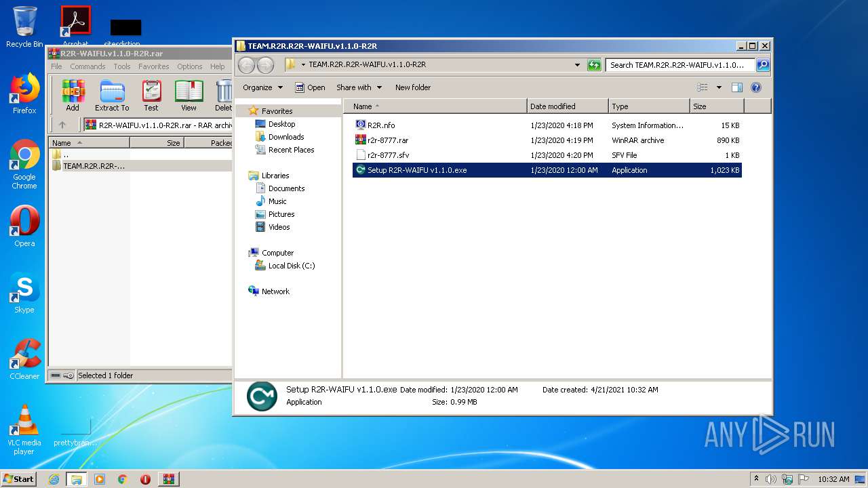This screenshot has width=868, height=488.
Task: Click the Extract To toolbar icon
Action: pos(112,94)
